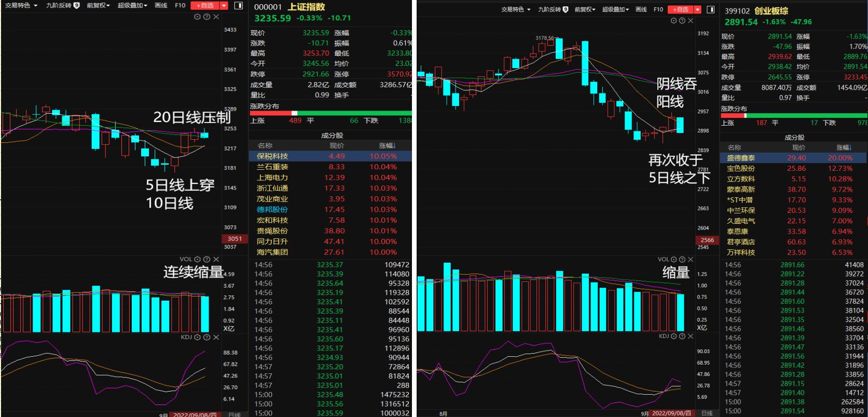Image resolution: width=868 pixels, height=417 pixels.
Task: Open VOL indicator settings in Shanghai panel
Action: point(197,259)
